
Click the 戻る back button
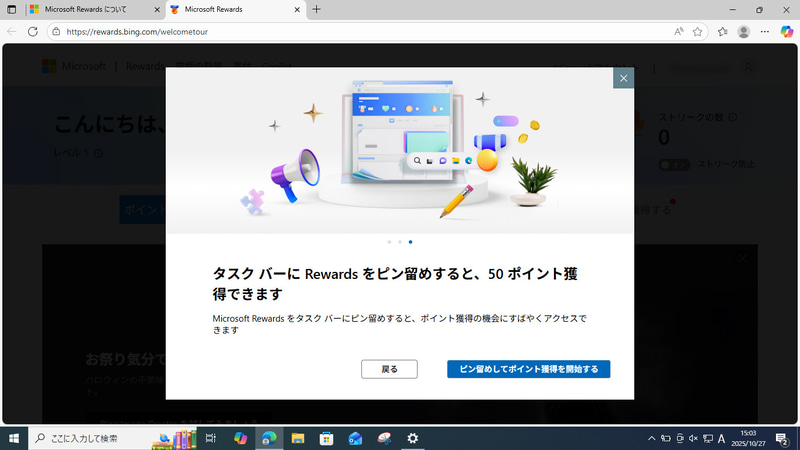tap(389, 369)
